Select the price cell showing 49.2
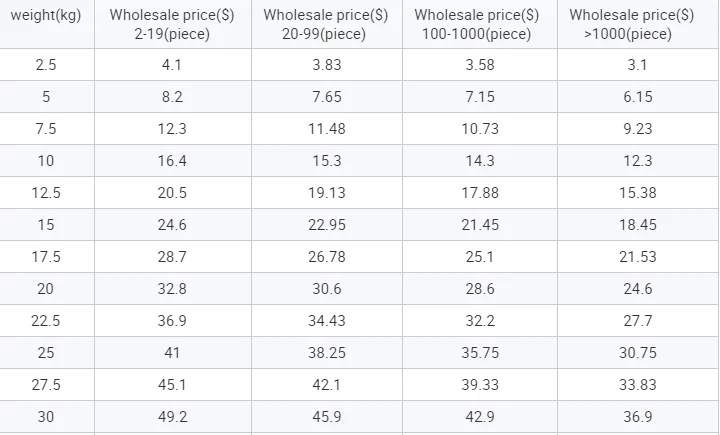The image size is (720, 435). (x=173, y=417)
